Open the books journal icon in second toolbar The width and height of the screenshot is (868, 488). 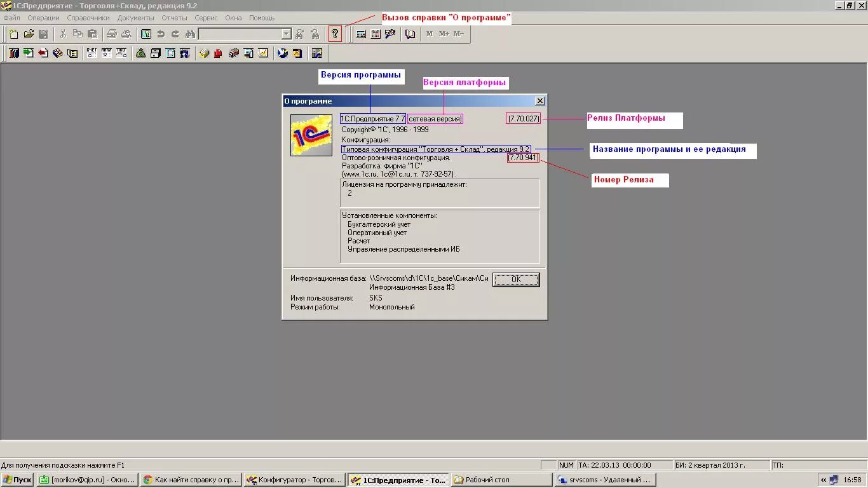pos(14,53)
